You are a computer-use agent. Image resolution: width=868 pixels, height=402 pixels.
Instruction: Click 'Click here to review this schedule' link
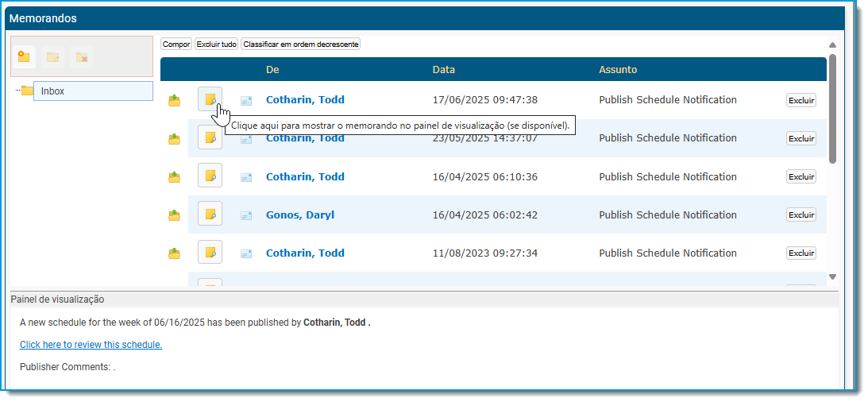click(91, 345)
